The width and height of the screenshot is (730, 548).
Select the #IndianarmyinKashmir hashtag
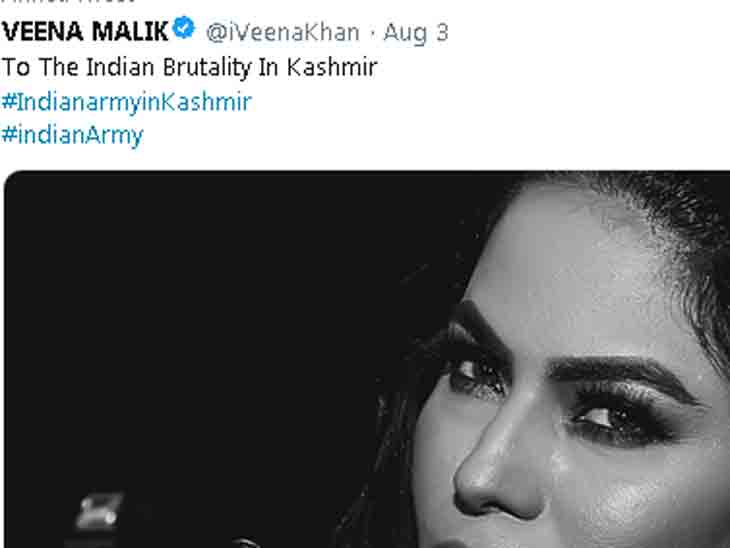click(127, 102)
